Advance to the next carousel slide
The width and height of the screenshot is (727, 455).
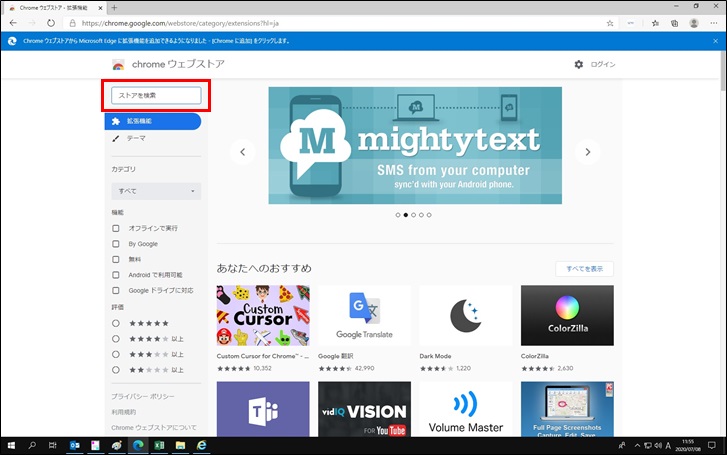[589, 152]
